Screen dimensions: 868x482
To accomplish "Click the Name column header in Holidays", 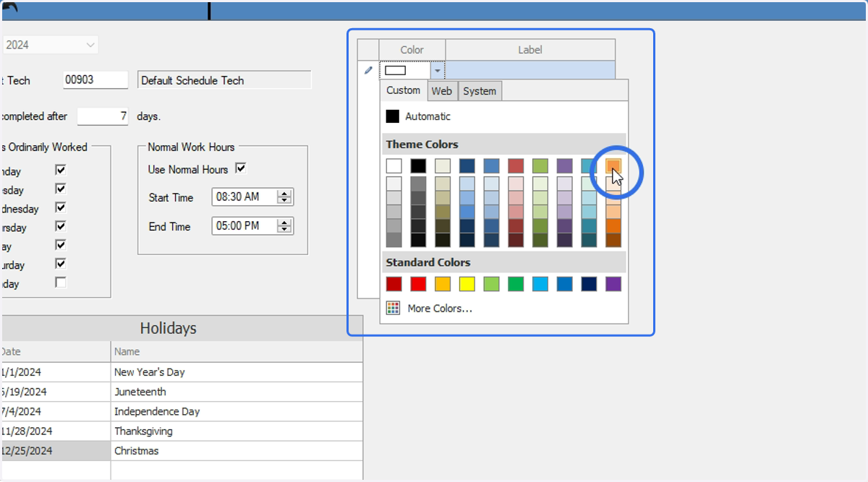I will click(x=237, y=352).
